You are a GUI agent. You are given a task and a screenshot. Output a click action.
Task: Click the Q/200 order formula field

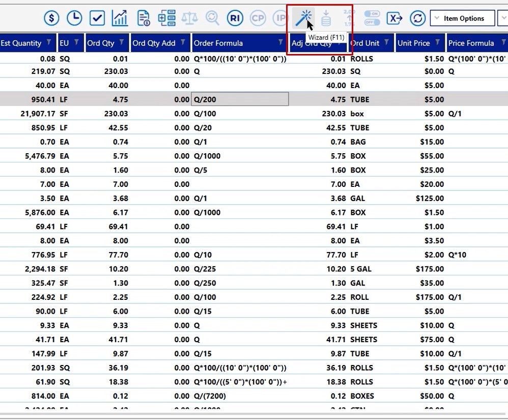tap(239, 99)
